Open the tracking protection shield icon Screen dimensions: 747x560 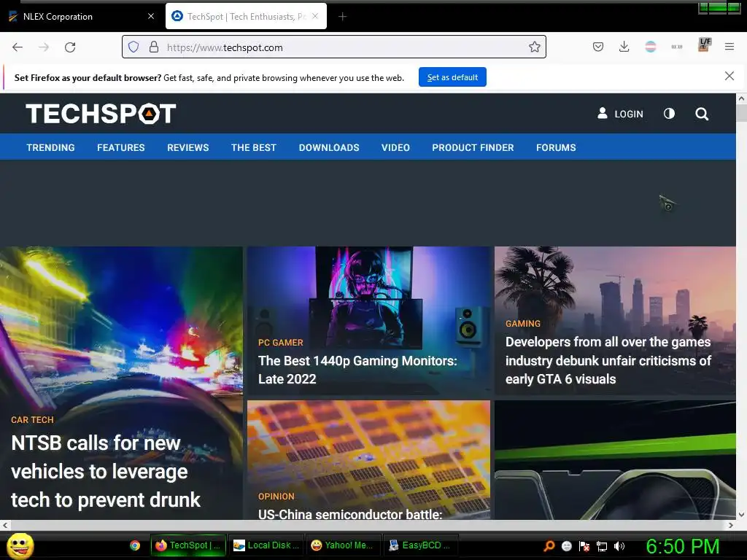(x=133, y=47)
